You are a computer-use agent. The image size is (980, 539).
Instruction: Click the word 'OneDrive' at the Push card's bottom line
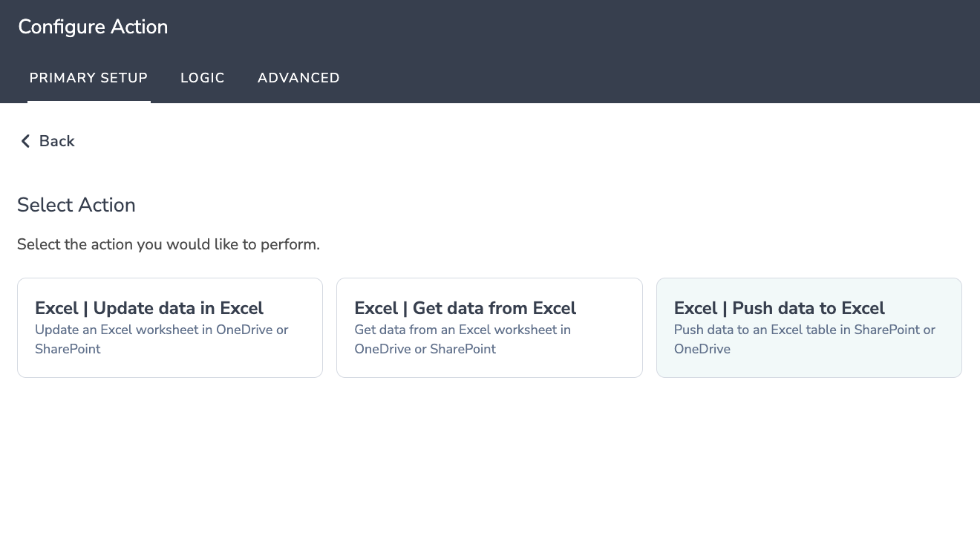[702, 349]
